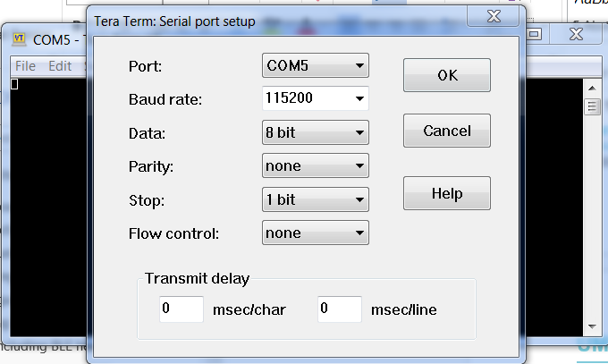This screenshot has width=608, height=364.
Task: Click the Tera Term VT icon in title bar
Action: (19, 39)
